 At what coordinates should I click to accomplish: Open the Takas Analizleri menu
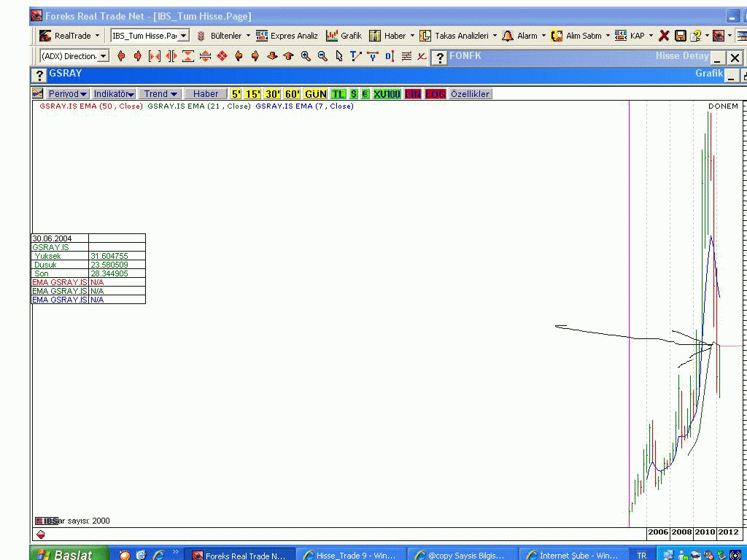coord(458,36)
